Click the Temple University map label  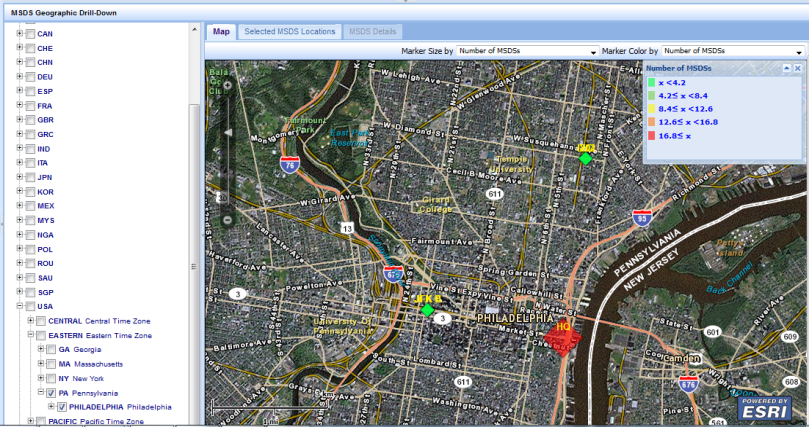click(x=511, y=164)
